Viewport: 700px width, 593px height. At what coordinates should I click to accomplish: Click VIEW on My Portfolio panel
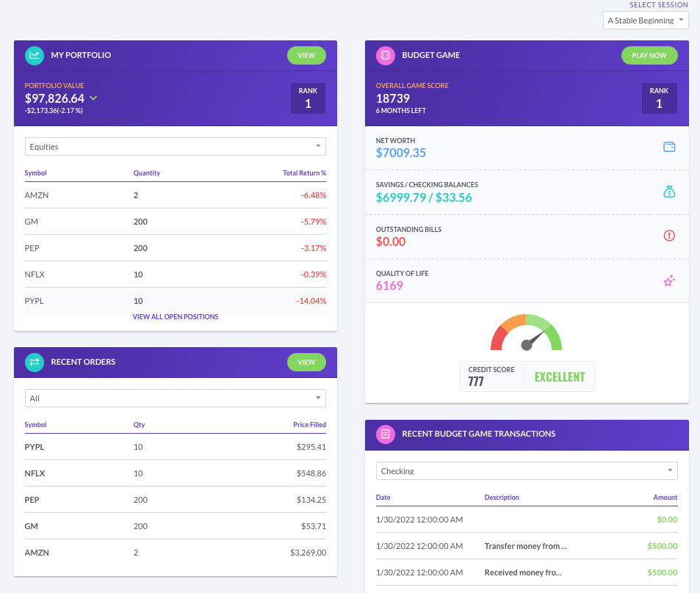pyautogui.click(x=306, y=55)
